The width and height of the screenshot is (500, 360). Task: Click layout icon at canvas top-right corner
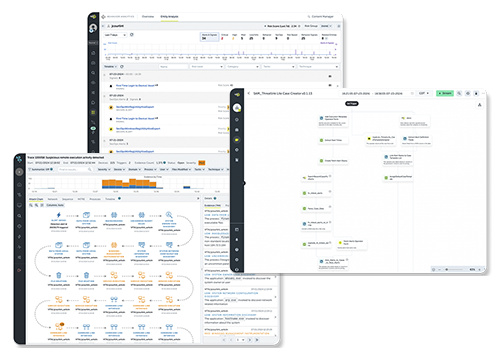pos(479,105)
